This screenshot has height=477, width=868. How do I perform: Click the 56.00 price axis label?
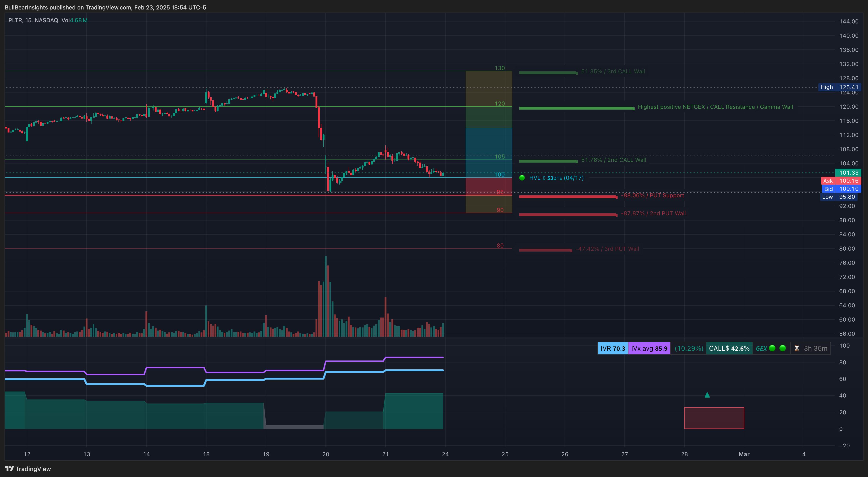tap(847, 334)
